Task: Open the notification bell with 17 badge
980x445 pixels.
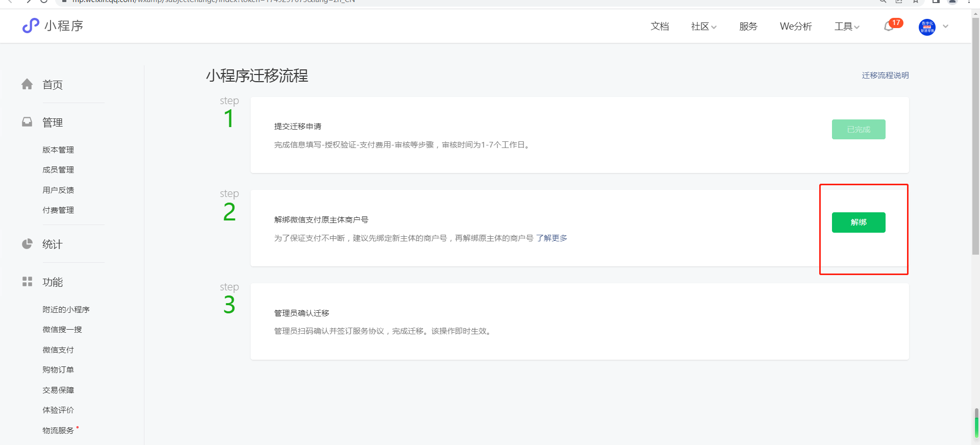Action: (889, 27)
